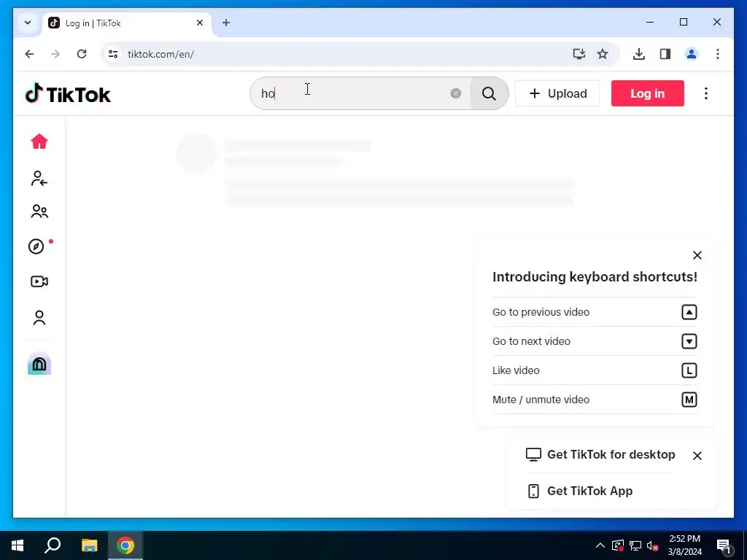Select the 'Log in | TikTok' tab

127,23
